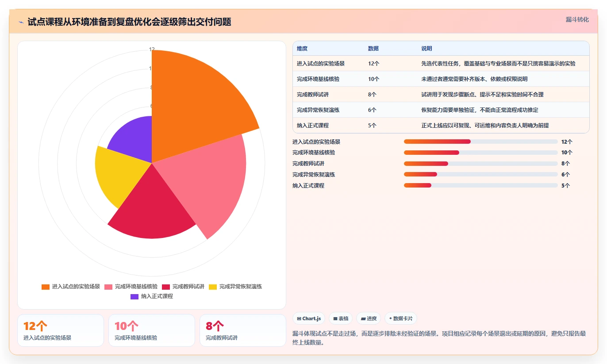
Task: Click description starting 试讲用于发现步骤断点
Action: pos(483,95)
